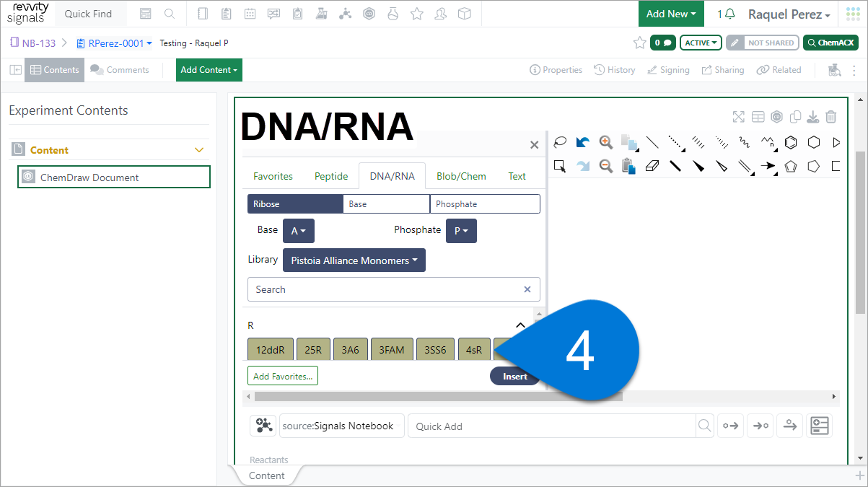Screen dimensions: 868x487
Task: Collapse the left sidebar panel
Action: tap(15, 70)
